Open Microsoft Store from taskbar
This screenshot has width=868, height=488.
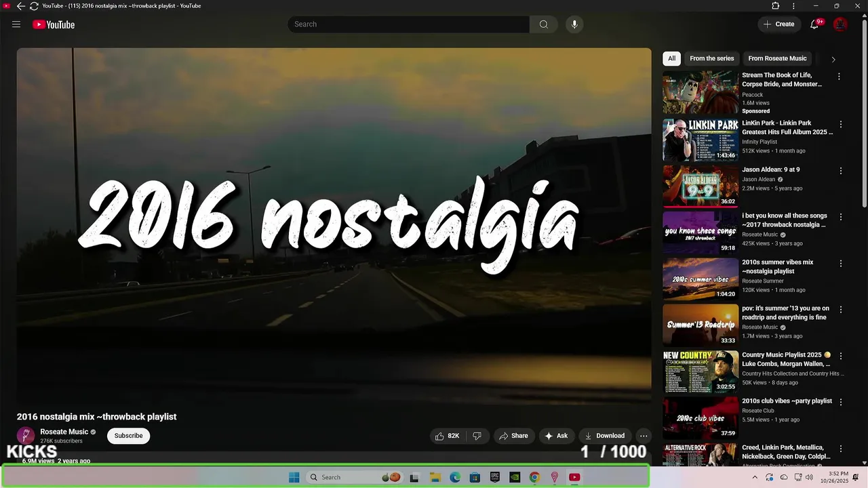coord(475,477)
